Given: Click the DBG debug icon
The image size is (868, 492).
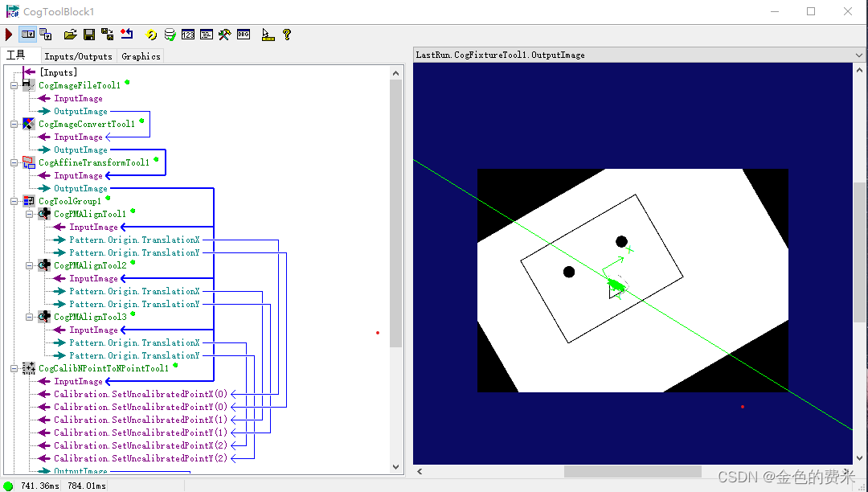Looking at the screenshot, I should point(244,35).
